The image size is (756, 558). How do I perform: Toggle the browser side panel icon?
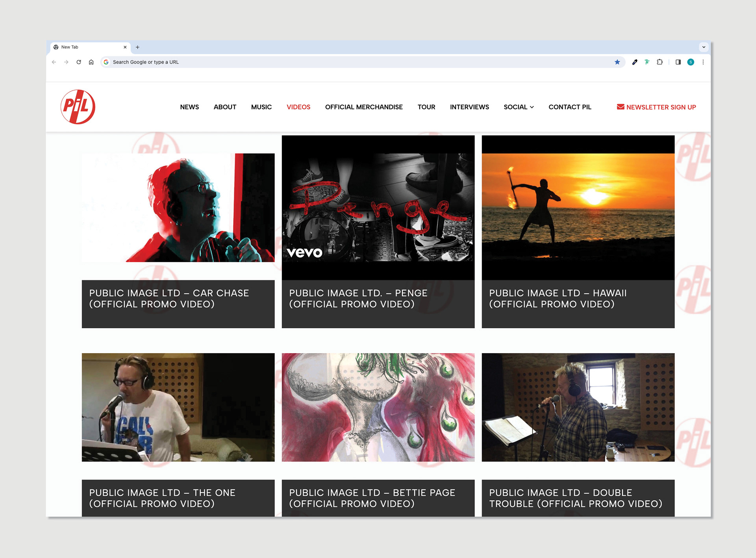pos(678,62)
